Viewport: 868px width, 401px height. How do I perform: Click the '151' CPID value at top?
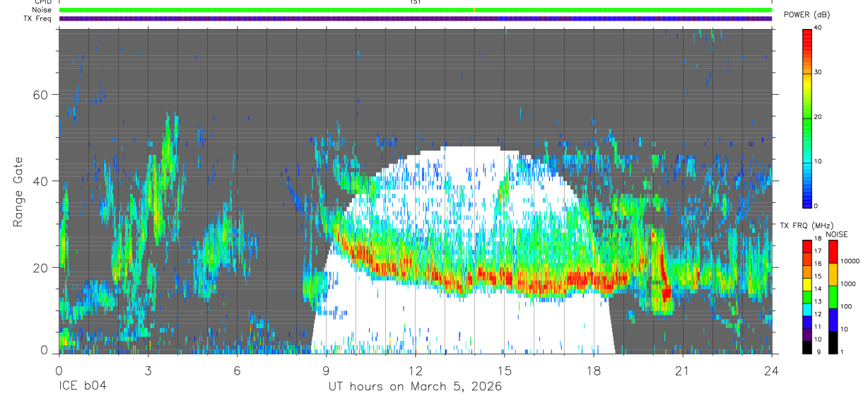415,2
